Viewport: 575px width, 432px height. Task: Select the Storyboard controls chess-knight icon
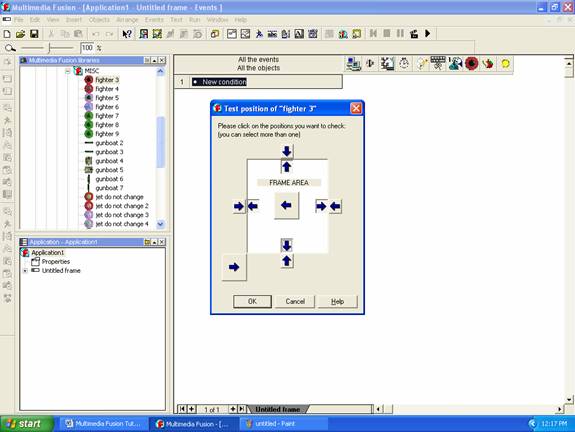pyautogui.click(x=387, y=64)
